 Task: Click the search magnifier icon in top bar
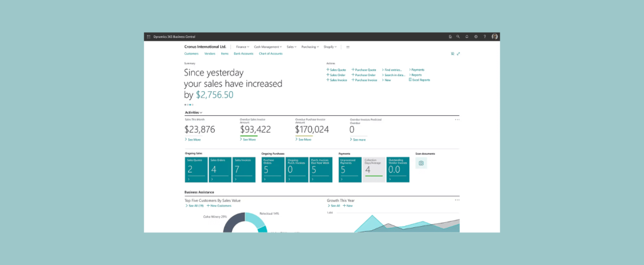pos(458,37)
